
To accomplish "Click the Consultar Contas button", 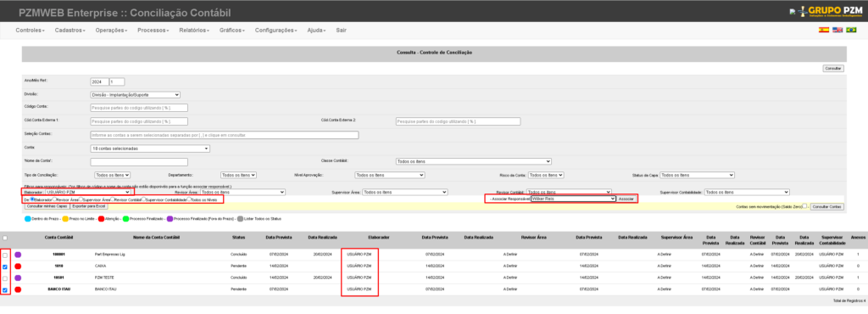I will pyautogui.click(x=827, y=206).
